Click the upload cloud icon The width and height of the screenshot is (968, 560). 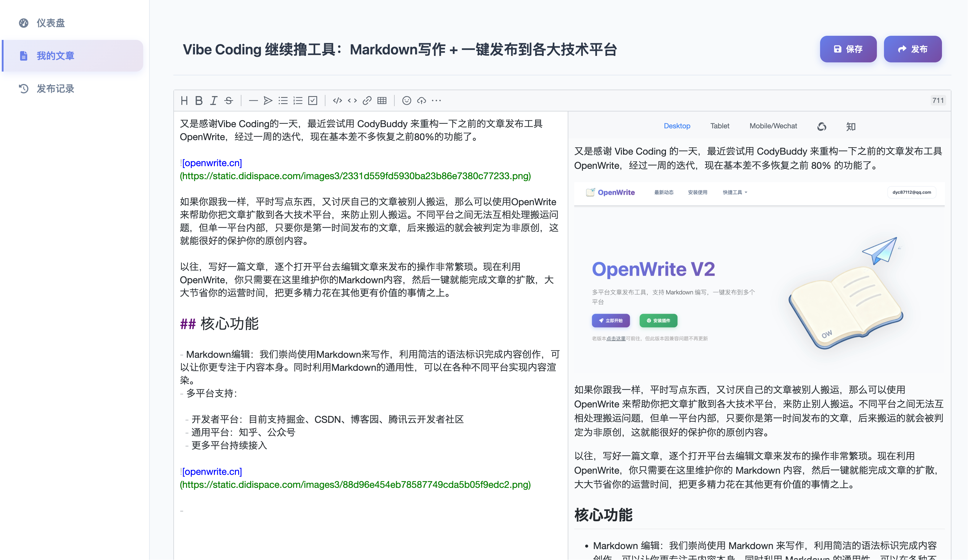click(x=421, y=101)
